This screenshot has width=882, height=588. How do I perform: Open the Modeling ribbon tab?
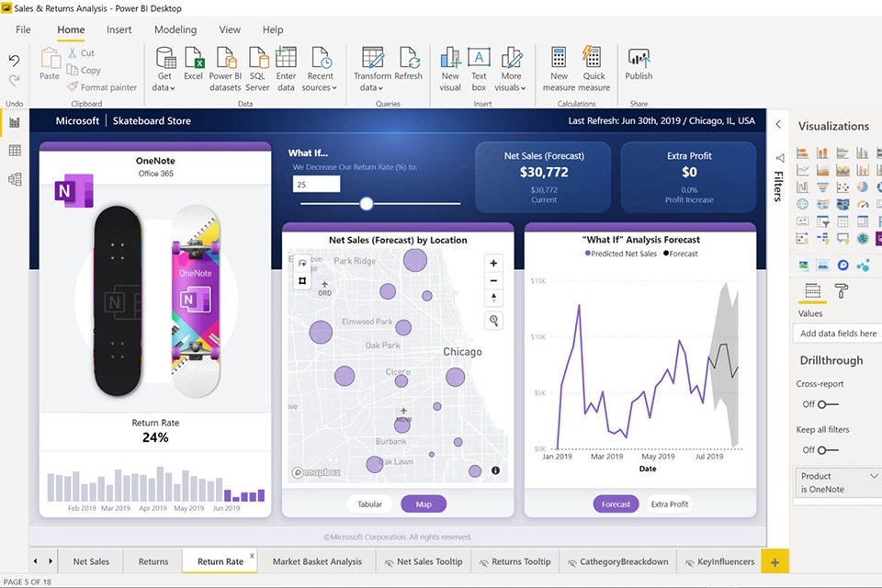pyautogui.click(x=175, y=29)
